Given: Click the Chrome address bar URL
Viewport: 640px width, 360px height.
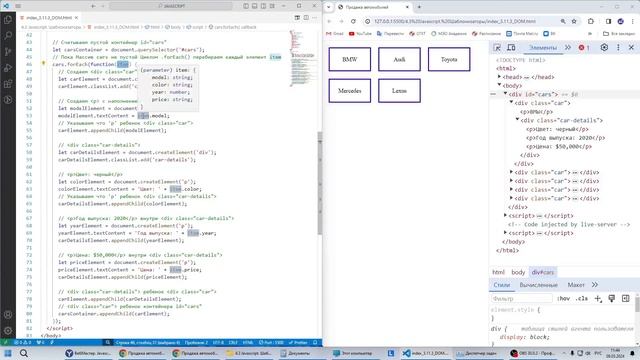Looking at the screenshot, I should [455, 21].
